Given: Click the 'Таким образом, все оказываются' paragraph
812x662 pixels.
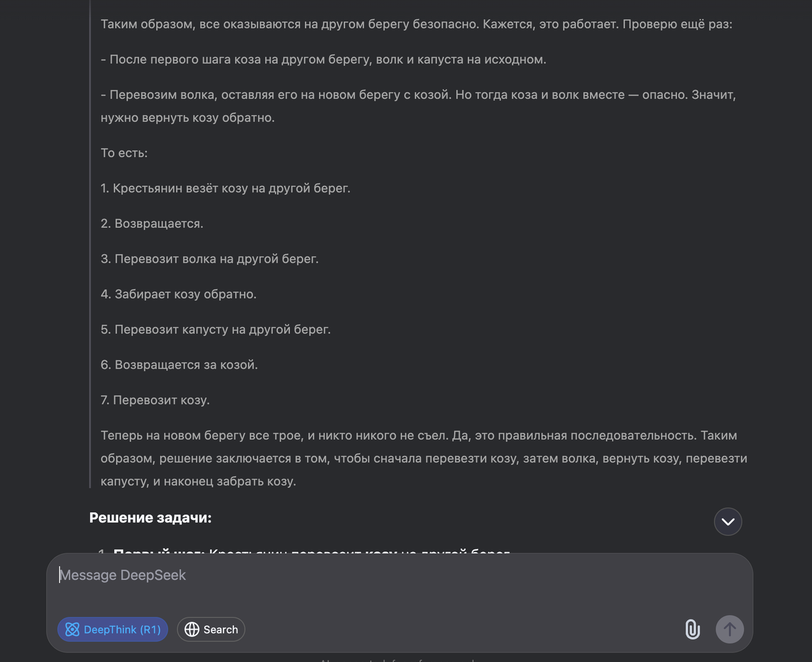Looking at the screenshot, I should point(416,24).
